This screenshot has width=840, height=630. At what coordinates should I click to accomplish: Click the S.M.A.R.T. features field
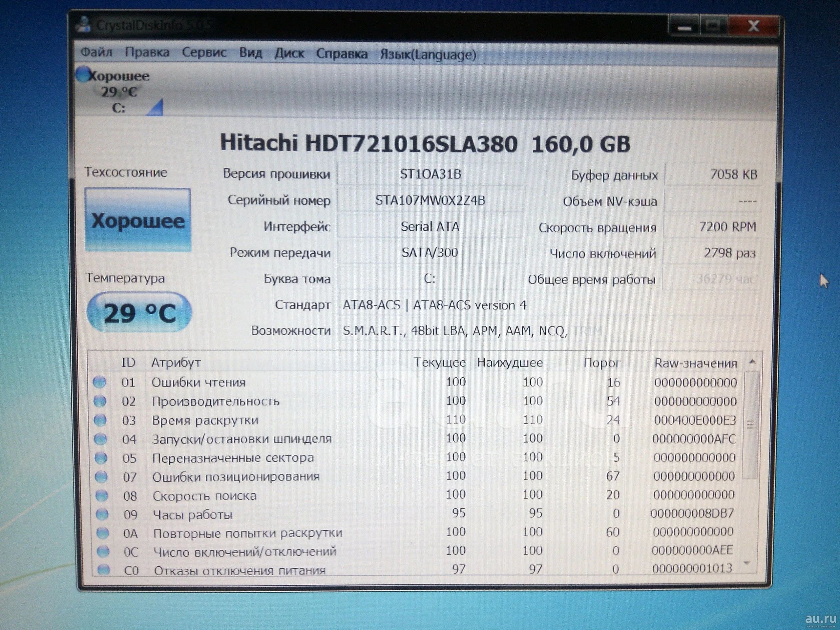point(548,331)
